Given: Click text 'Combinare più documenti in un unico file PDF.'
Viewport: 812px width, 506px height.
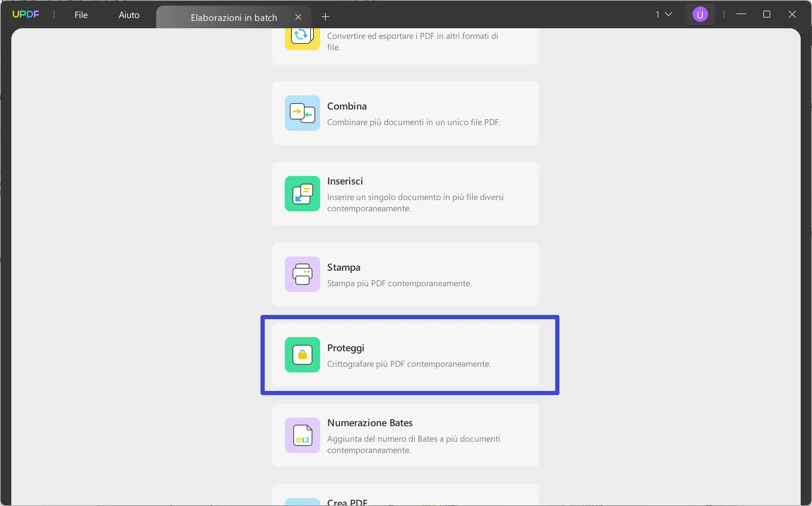Looking at the screenshot, I should 414,122.
